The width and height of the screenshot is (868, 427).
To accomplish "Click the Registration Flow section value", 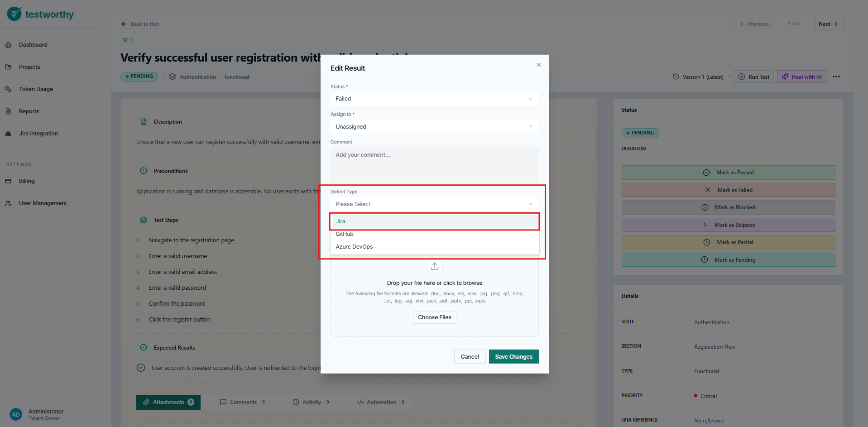I will click(x=715, y=347).
